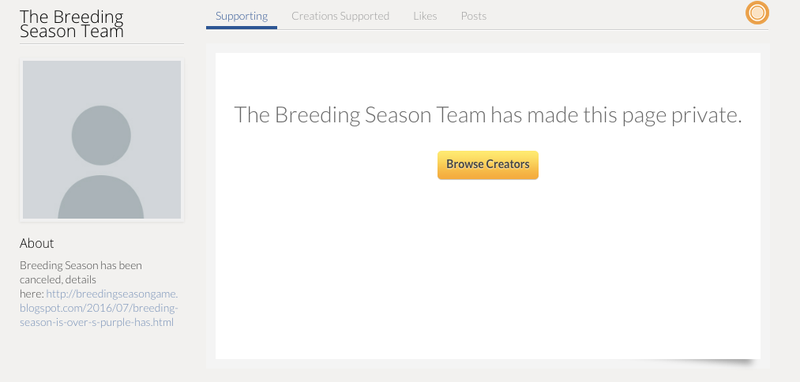
Task: Select the Posts tab
Action: click(473, 16)
